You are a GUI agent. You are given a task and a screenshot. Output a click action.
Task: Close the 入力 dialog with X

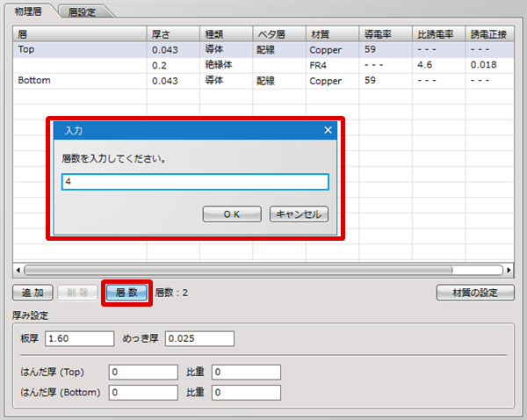328,130
